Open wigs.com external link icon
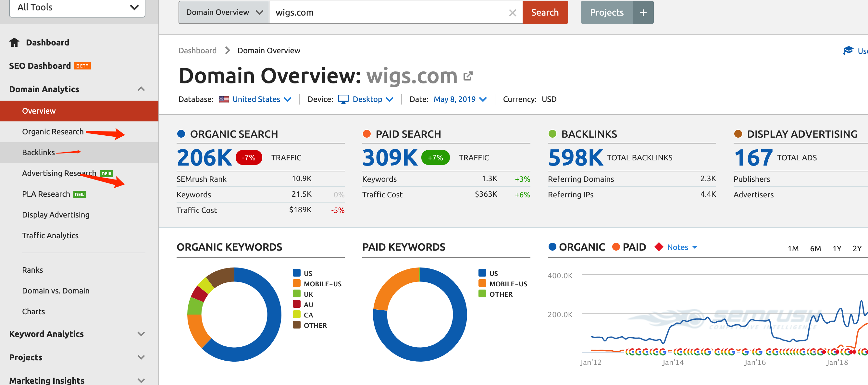 tap(468, 76)
